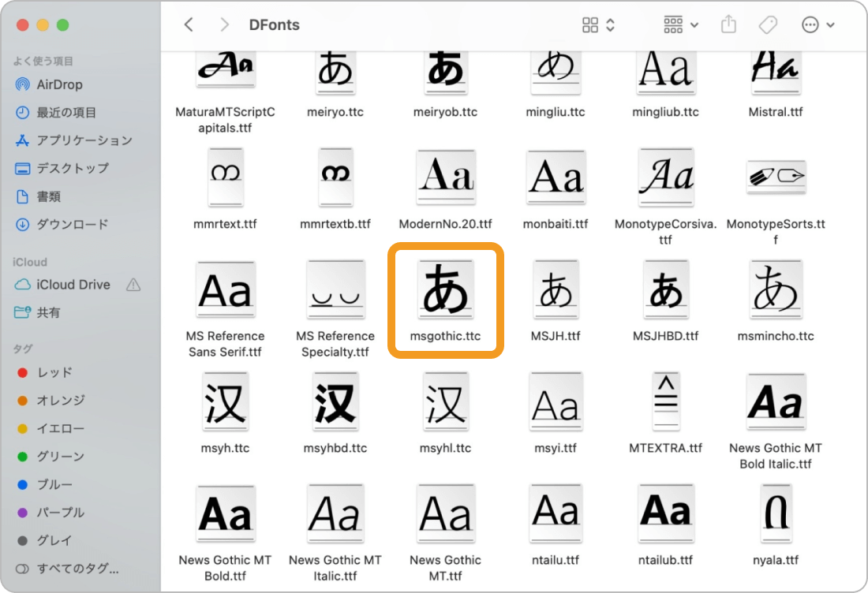
Task: Open 共有 shared folder in sidebar
Action: click(48, 312)
